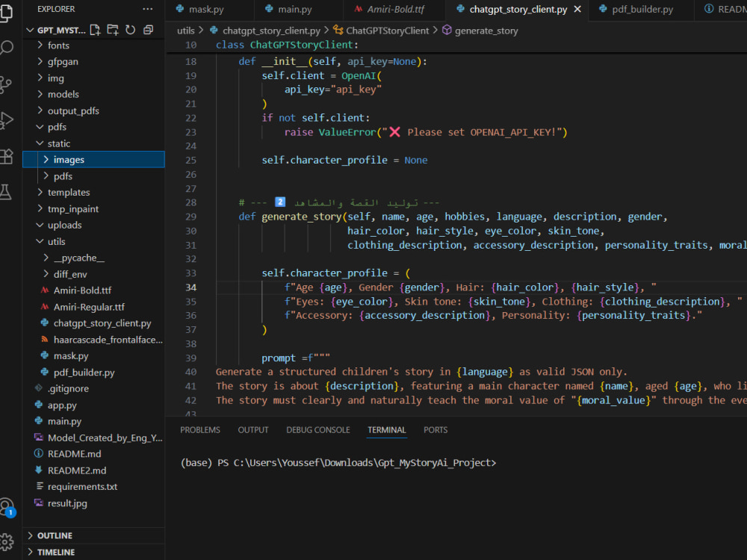Open explorer more actions ellipsis
Viewport: 747px width, 560px height.
[x=148, y=9]
